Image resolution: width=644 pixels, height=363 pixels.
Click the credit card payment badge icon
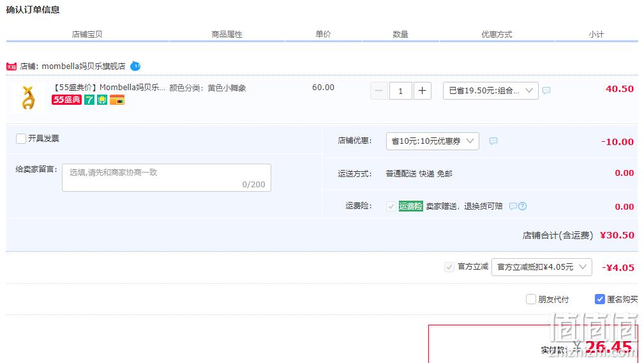pyautogui.click(x=117, y=100)
